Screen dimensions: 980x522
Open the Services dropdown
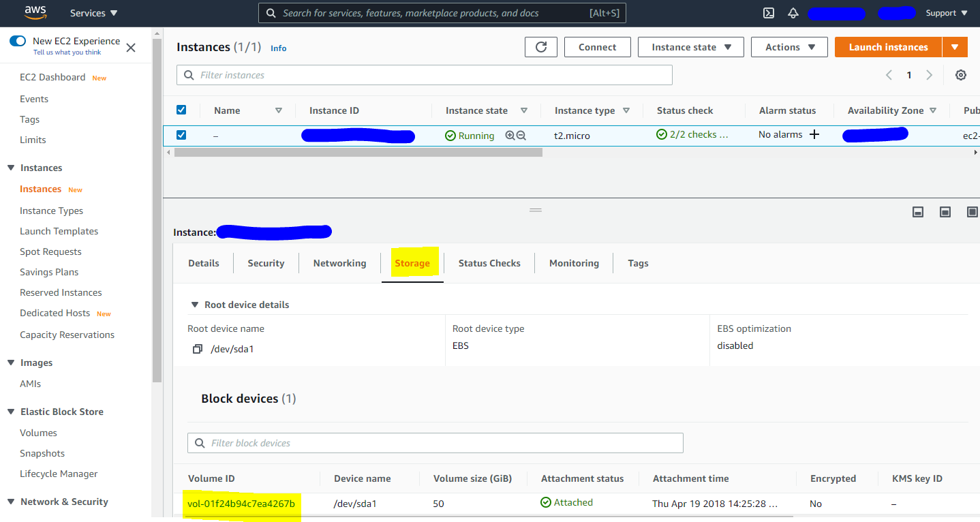point(94,13)
